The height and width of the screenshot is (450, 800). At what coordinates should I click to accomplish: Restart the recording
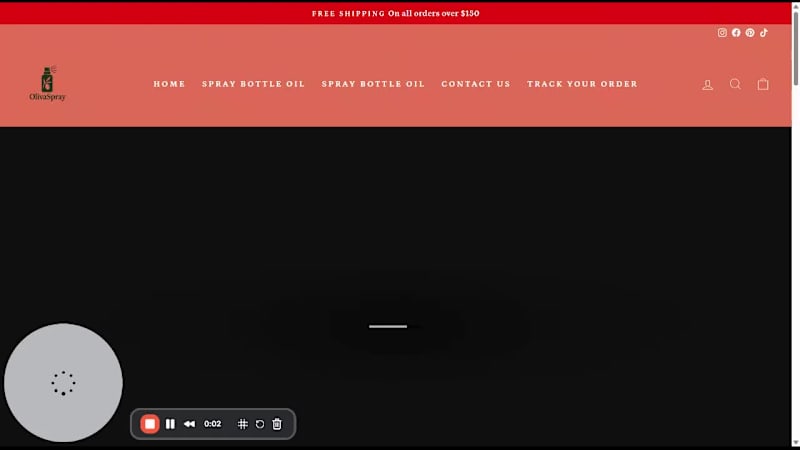tap(260, 424)
